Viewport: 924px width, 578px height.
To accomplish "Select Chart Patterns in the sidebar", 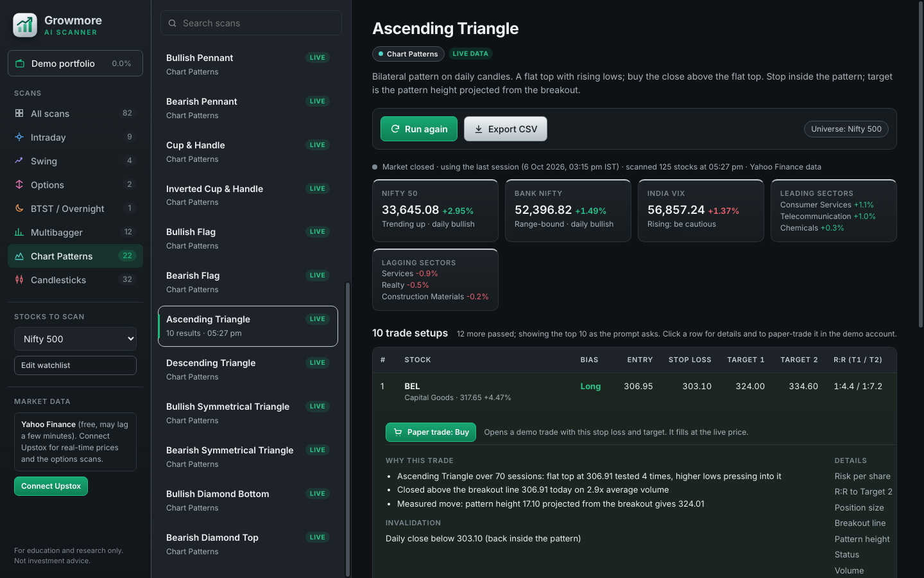I will pos(75,256).
